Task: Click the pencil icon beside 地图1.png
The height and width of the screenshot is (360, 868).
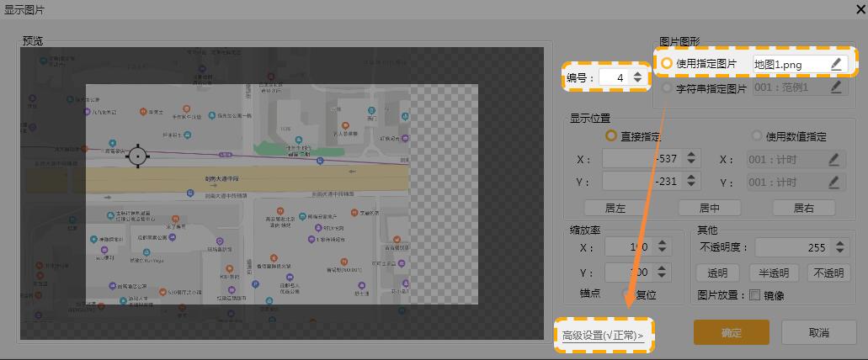Action: point(835,64)
